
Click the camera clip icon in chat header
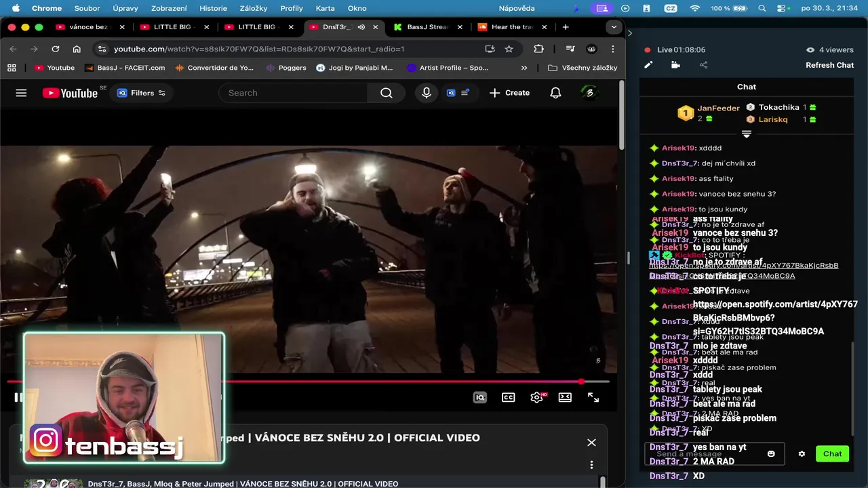click(x=675, y=65)
